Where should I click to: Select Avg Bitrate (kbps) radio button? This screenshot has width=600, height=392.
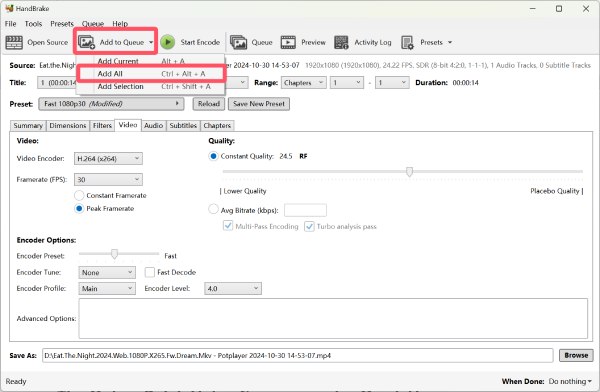(213, 209)
